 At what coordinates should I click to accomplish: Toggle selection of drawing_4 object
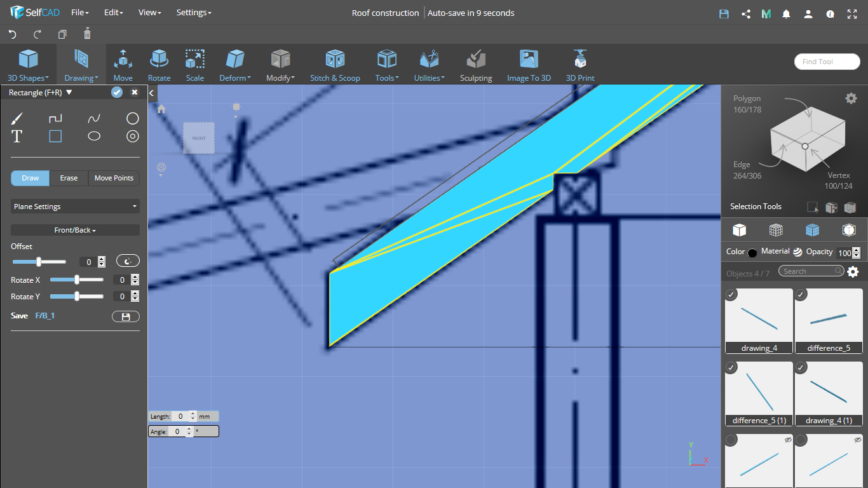click(731, 294)
